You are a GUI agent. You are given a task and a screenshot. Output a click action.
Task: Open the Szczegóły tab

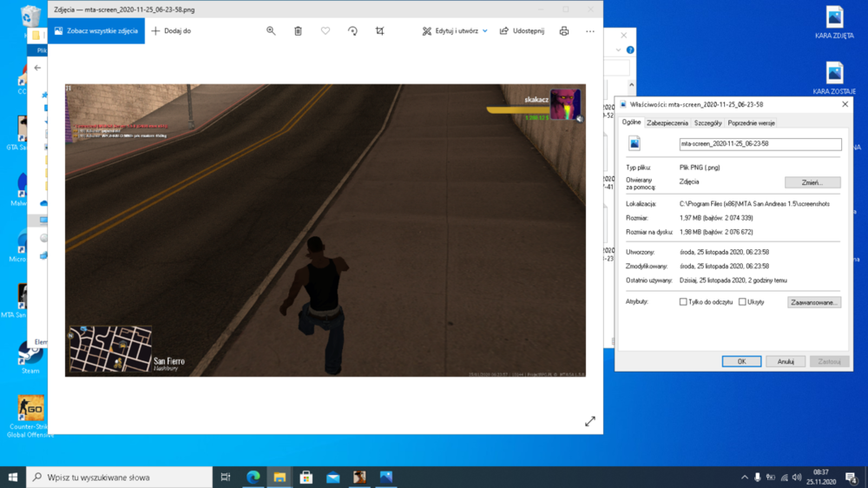click(x=707, y=123)
